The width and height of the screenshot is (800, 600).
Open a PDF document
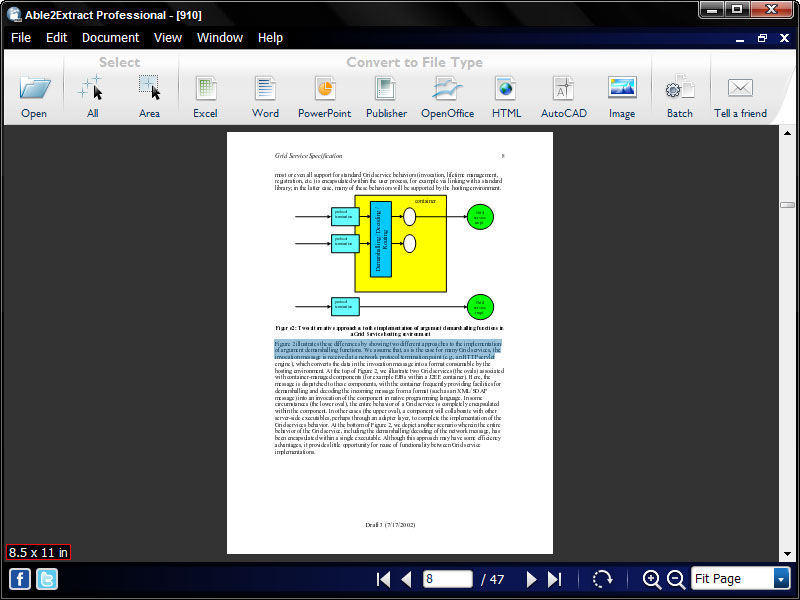click(x=33, y=90)
